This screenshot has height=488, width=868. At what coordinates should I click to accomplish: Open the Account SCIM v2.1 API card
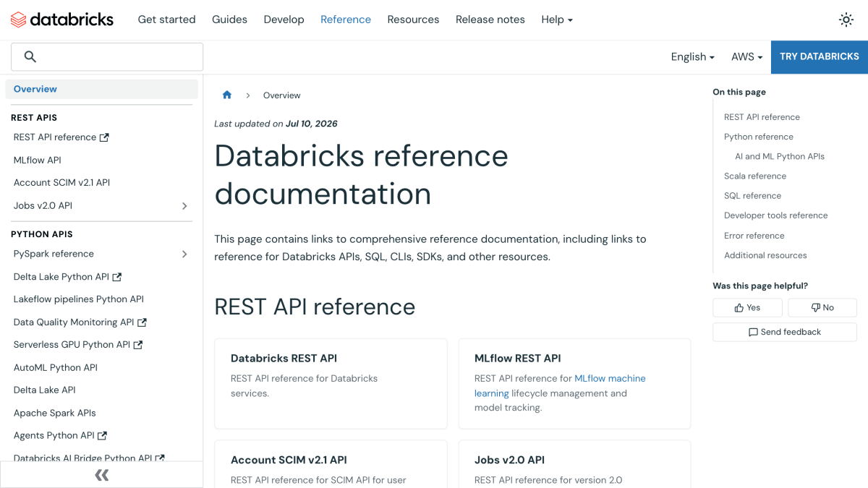(331, 464)
